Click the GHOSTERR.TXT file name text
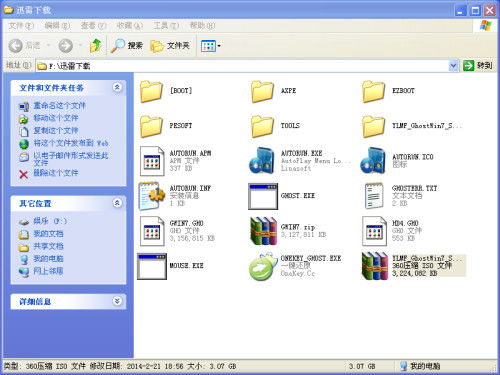 414,188
